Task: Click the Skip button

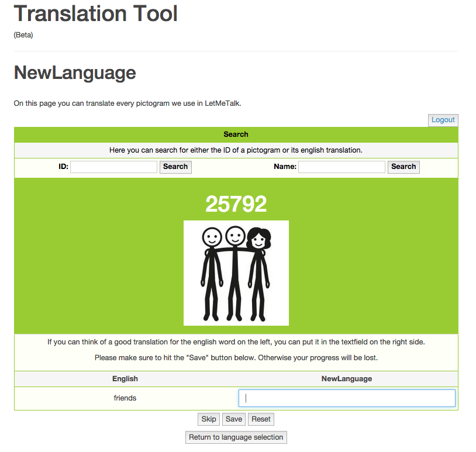Action: (208, 419)
